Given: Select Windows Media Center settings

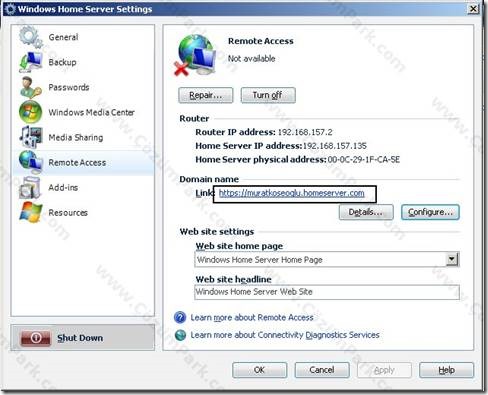Looking at the screenshot, I should click(91, 112).
